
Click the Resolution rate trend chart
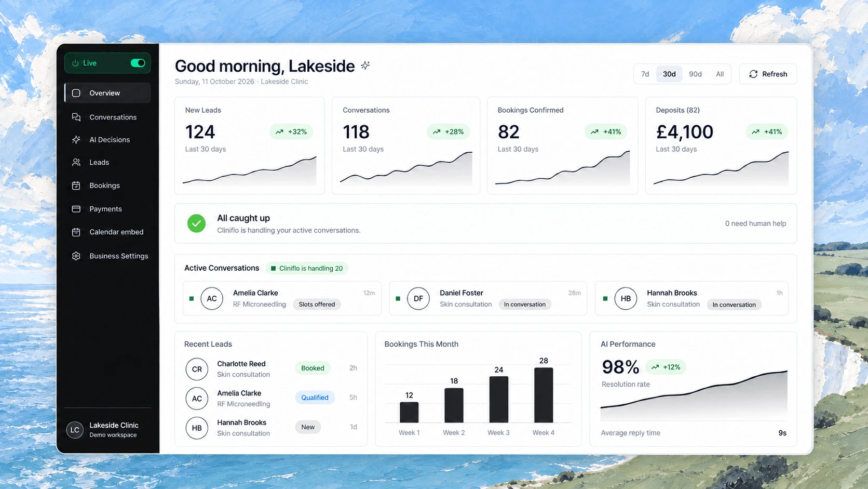tap(694, 395)
